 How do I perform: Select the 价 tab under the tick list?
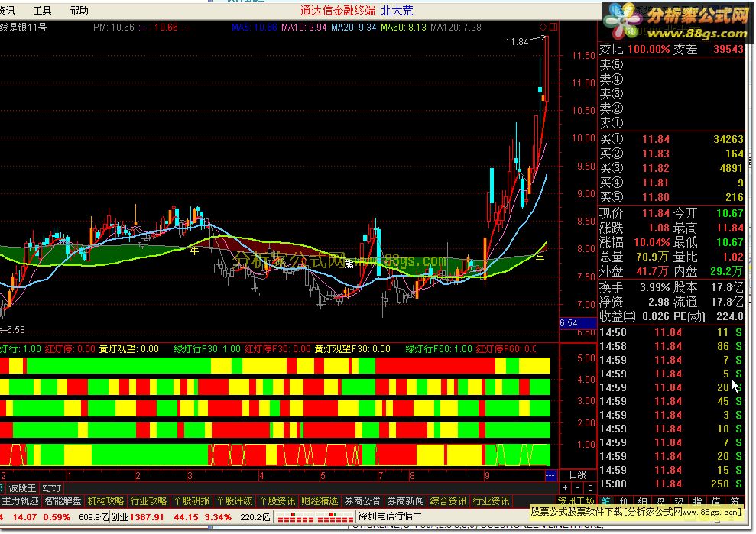click(625, 501)
